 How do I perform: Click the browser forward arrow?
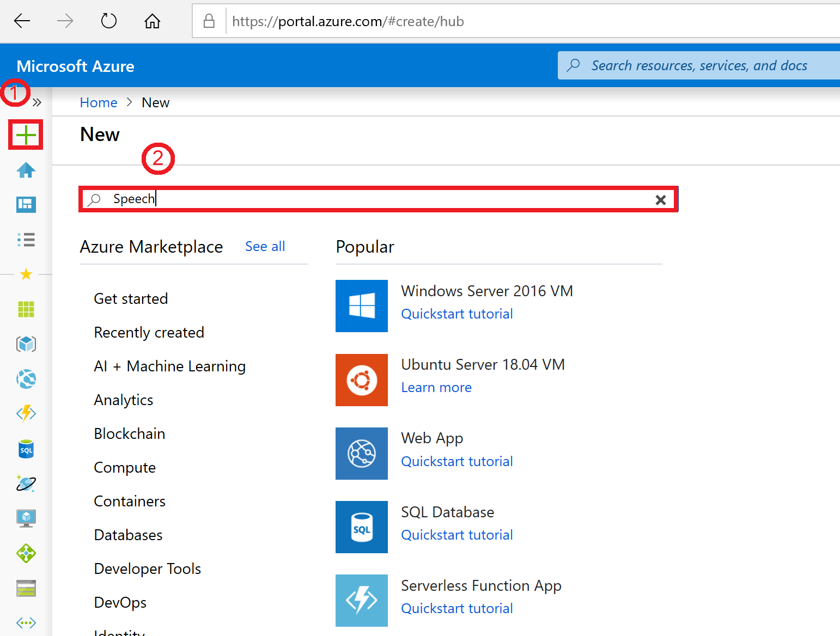click(x=65, y=21)
